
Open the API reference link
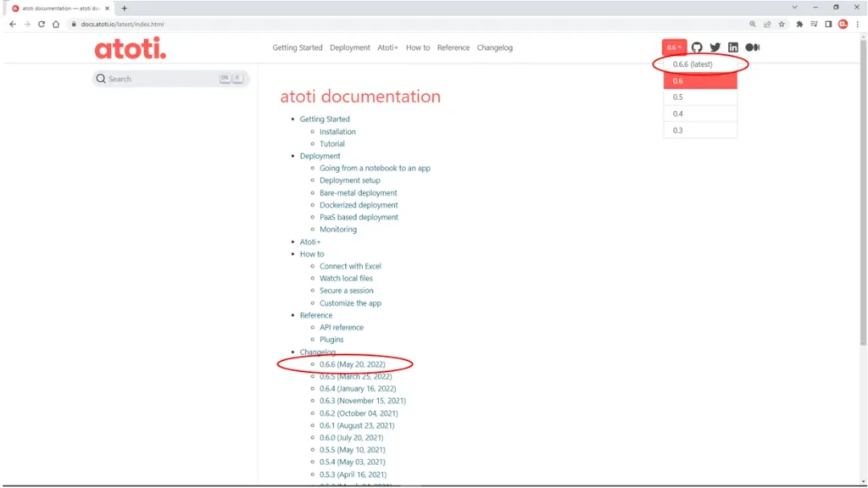pos(342,328)
